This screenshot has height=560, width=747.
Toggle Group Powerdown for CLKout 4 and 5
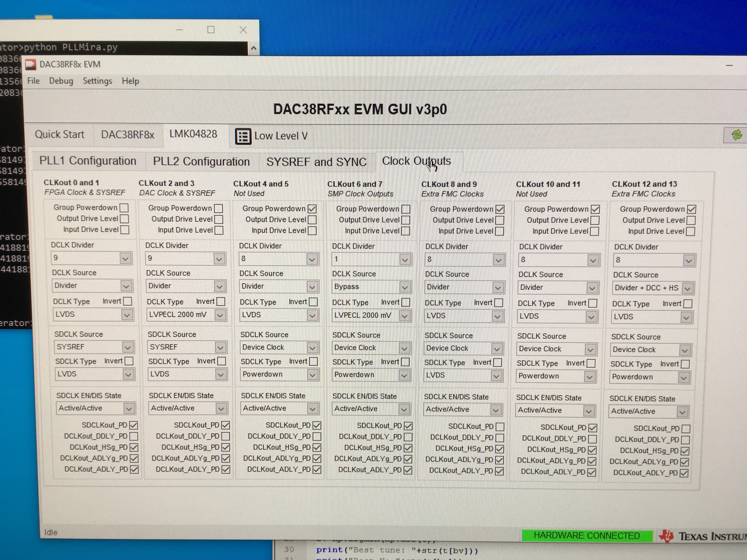coord(312,209)
